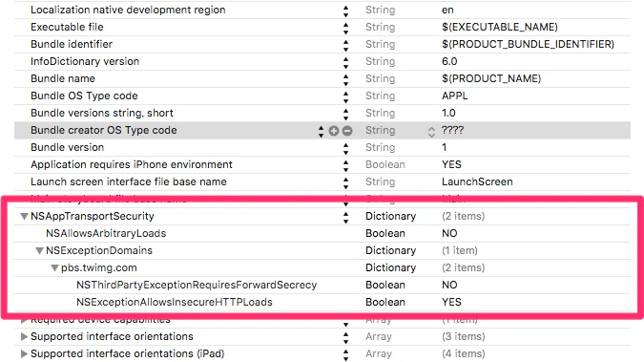The image size is (644, 362).
Task: Click Array type of Supported interface orientations (iPad)
Action: 379,353
